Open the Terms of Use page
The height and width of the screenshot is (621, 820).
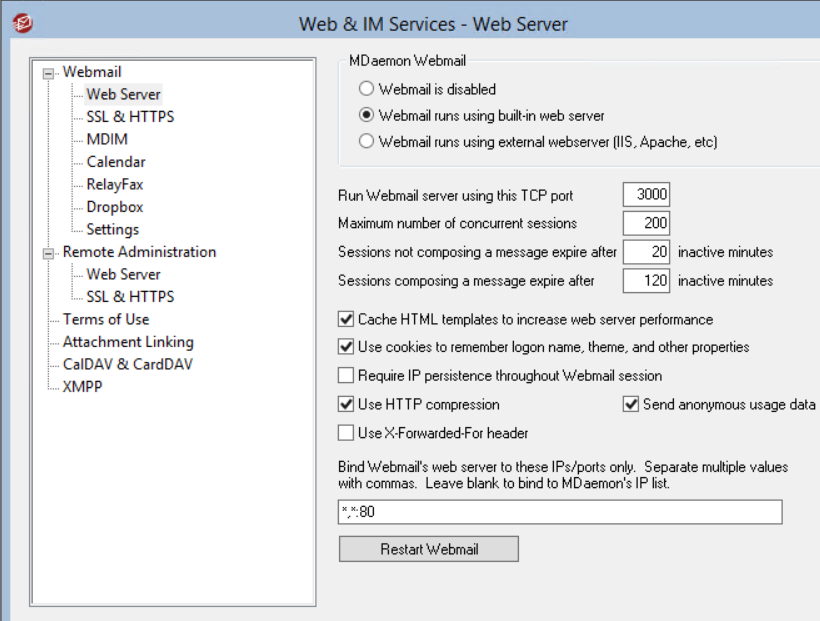(106, 319)
